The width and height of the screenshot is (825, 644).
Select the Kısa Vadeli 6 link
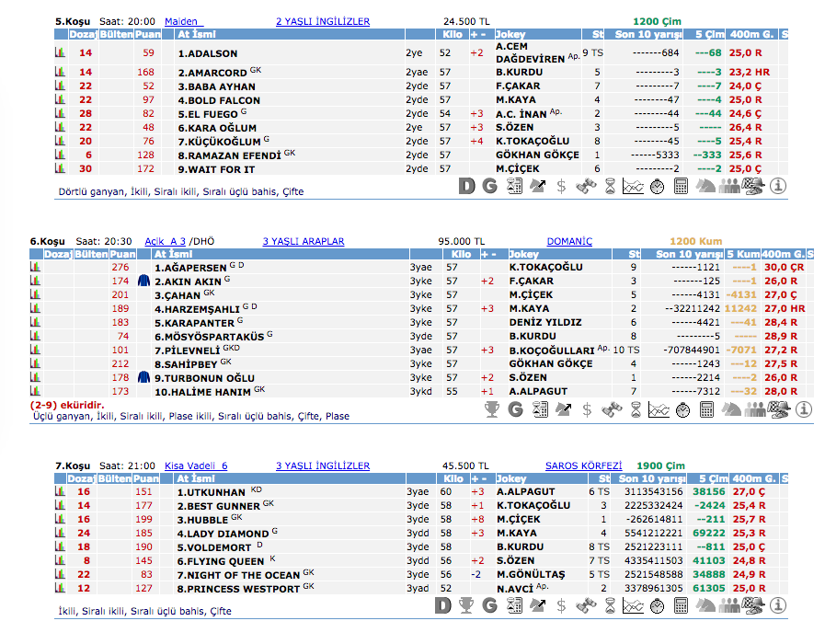point(196,466)
